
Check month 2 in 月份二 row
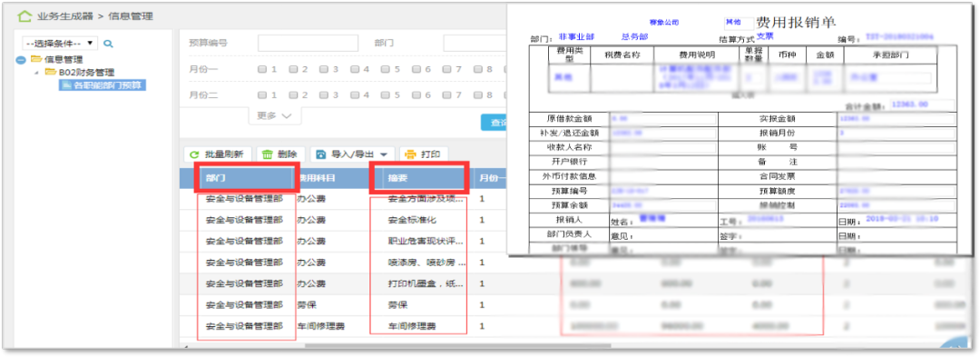click(293, 95)
